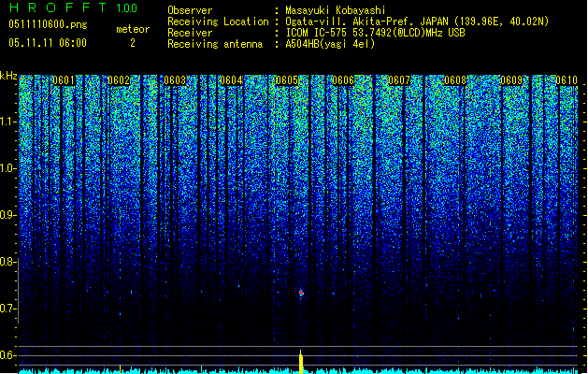This screenshot has height=374, width=588.
Task: Click the HROFFT 1.0.0 title text
Action: [73, 7]
